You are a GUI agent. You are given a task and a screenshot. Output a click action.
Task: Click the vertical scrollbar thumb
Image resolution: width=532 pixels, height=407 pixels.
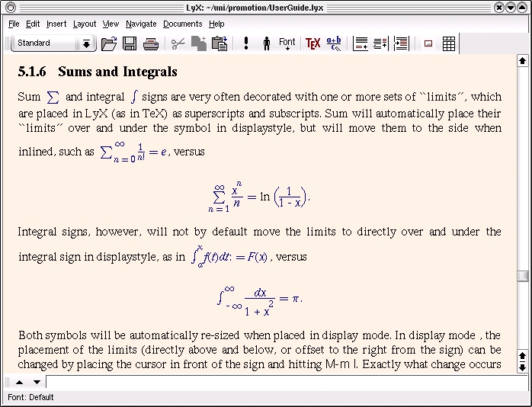(523, 276)
